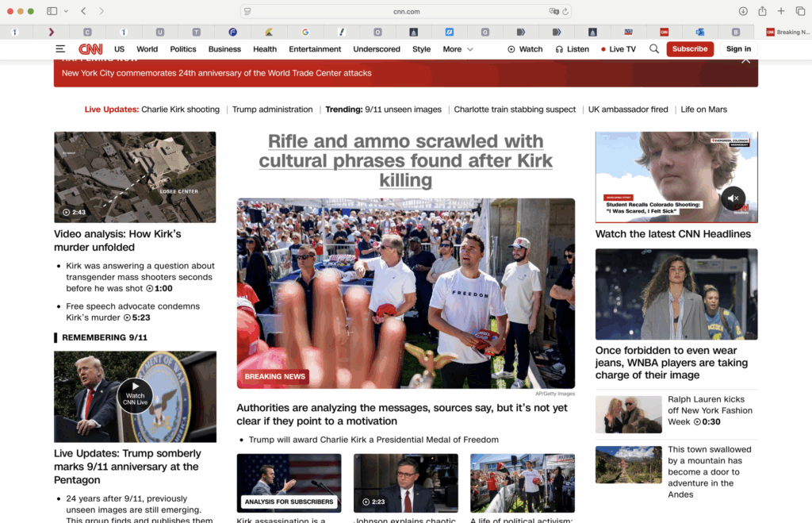Open the WNBA player photo thumbnail
The image size is (812, 523).
676,294
